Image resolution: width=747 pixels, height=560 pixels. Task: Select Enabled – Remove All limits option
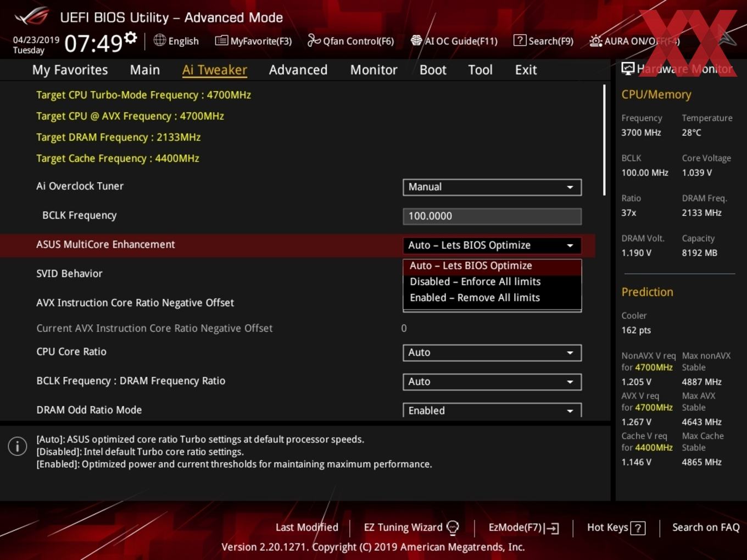pos(492,298)
